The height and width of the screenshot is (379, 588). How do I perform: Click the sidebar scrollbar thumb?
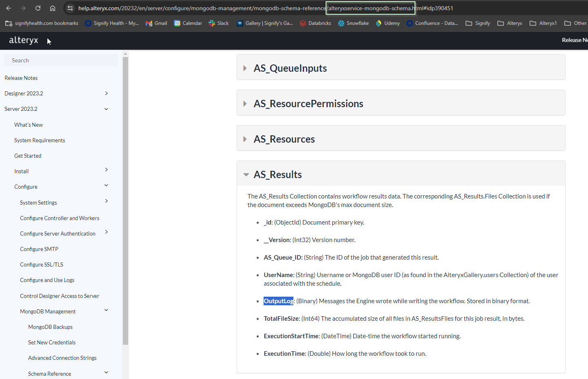(126, 200)
